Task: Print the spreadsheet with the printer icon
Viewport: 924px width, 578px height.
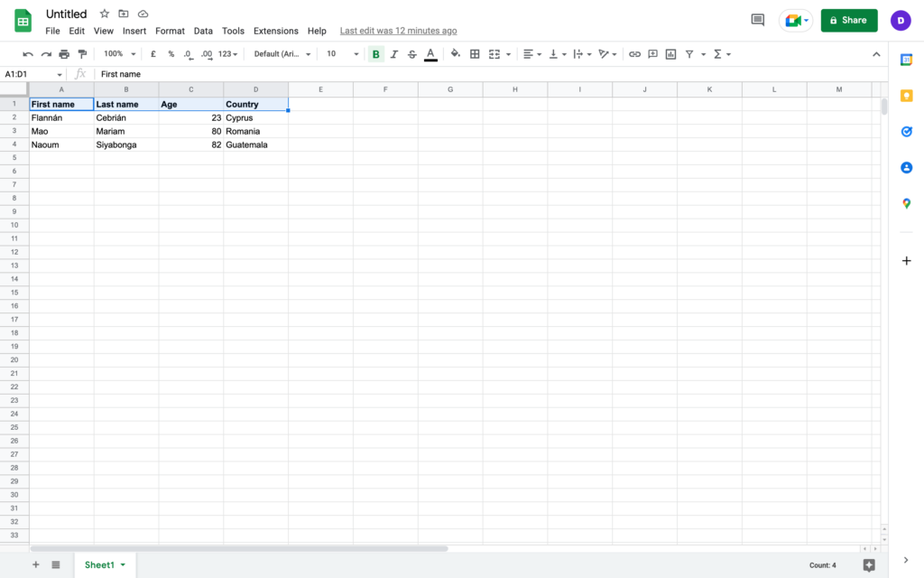Action: tap(64, 54)
